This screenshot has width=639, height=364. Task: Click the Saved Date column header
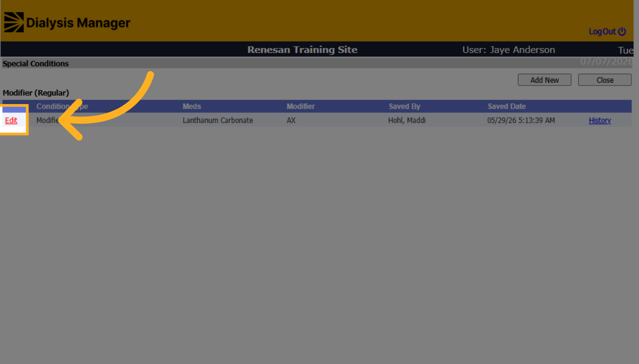tap(507, 106)
